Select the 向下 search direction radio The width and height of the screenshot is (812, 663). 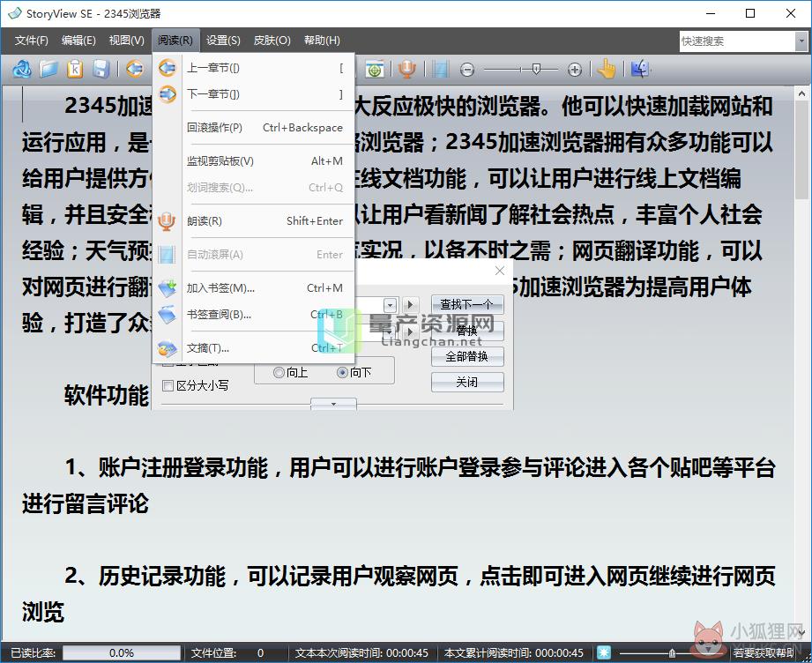point(342,372)
